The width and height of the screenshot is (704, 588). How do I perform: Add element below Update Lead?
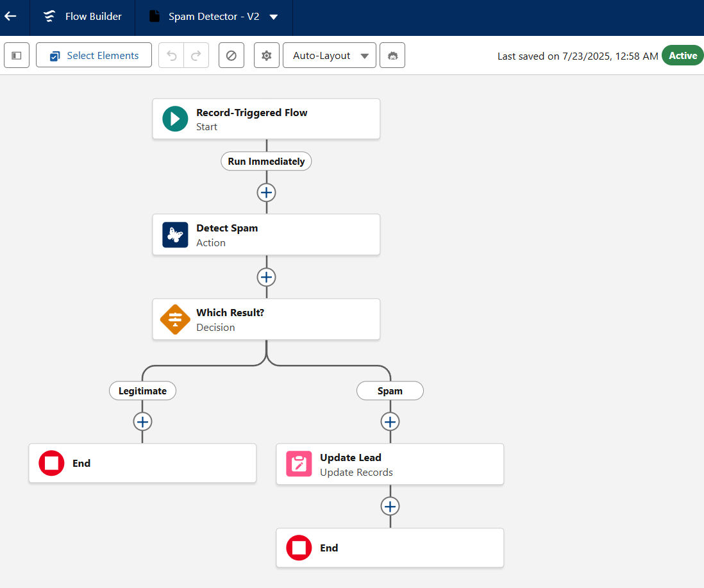click(390, 507)
